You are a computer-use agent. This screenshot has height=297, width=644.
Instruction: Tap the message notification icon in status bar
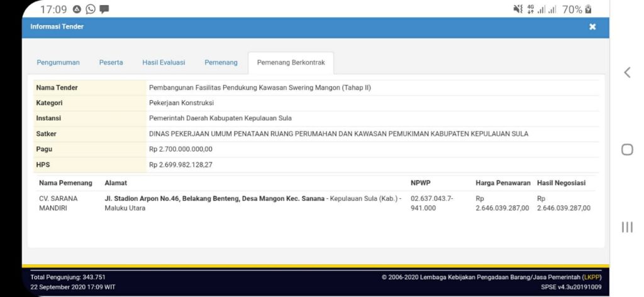(104, 9)
